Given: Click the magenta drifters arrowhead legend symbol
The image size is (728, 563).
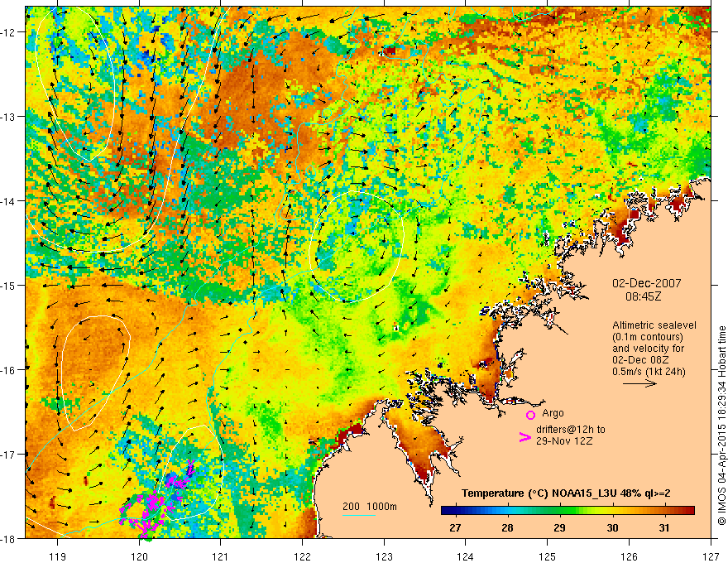Looking at the screenshot, I should [524, 437].
